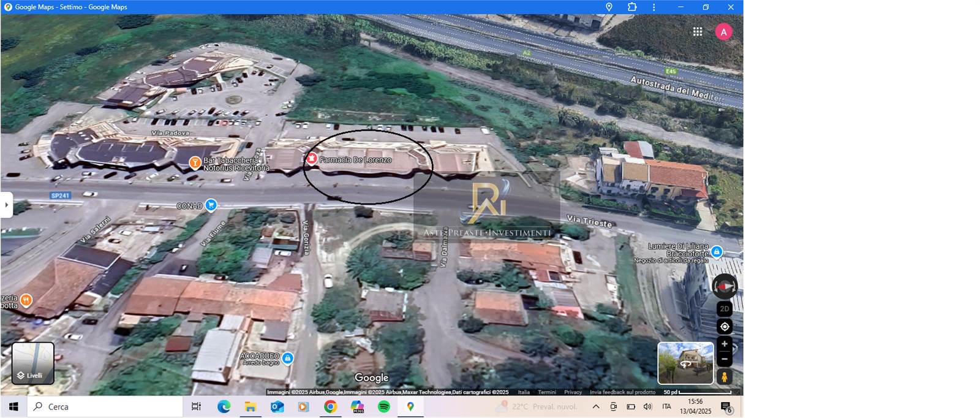Click the Cerca taskbar search box

point(105,406)
